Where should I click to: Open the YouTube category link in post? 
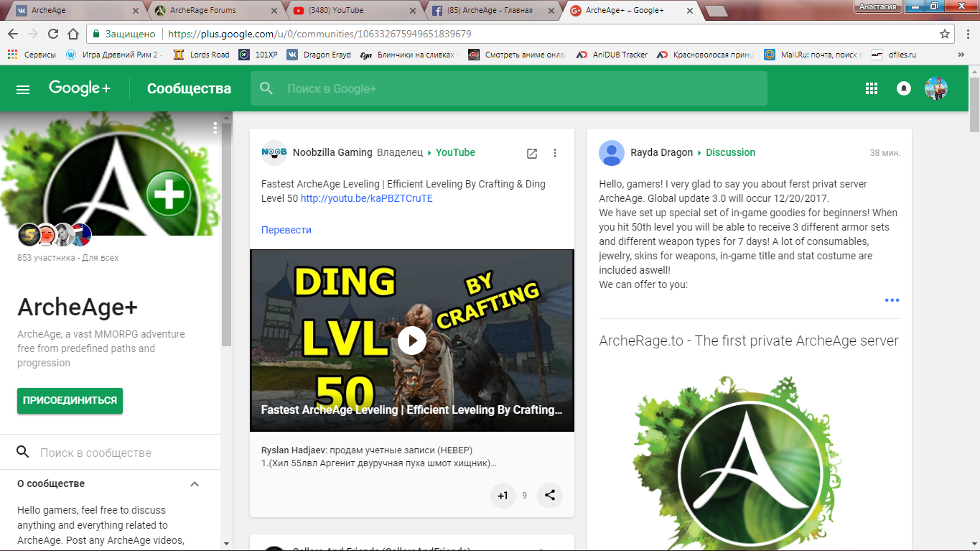tap(455, 152)
